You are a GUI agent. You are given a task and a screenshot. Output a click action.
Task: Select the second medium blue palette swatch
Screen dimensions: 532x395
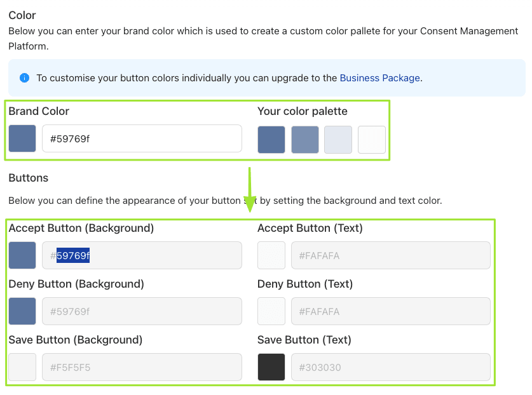coord(304,140)
